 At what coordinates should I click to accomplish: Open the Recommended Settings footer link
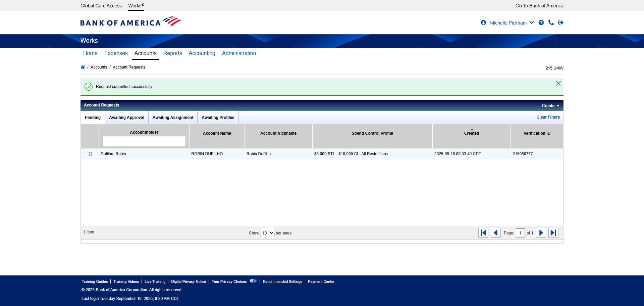click(282, 281)
